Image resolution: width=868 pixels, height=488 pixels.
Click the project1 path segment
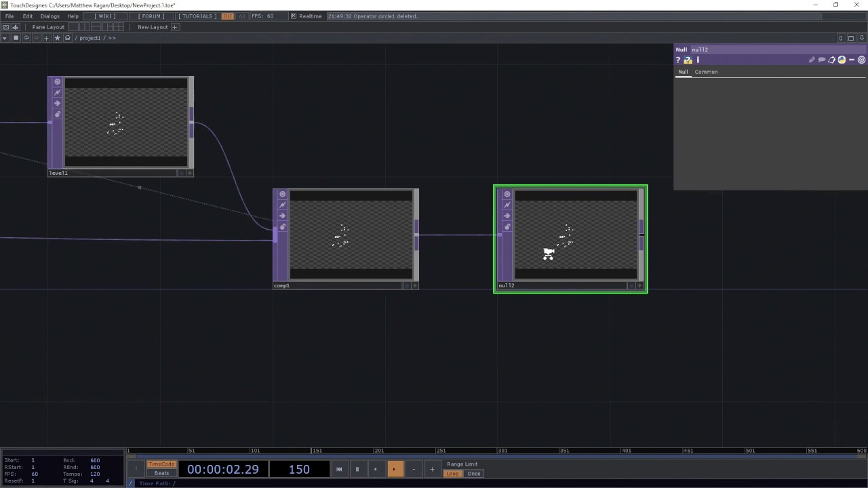pos(90,38)
